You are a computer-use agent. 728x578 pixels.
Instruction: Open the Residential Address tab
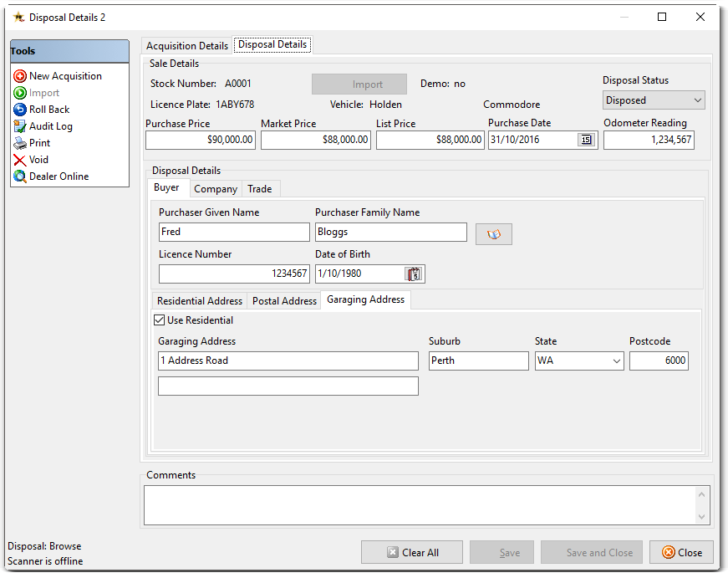[200, 301]
